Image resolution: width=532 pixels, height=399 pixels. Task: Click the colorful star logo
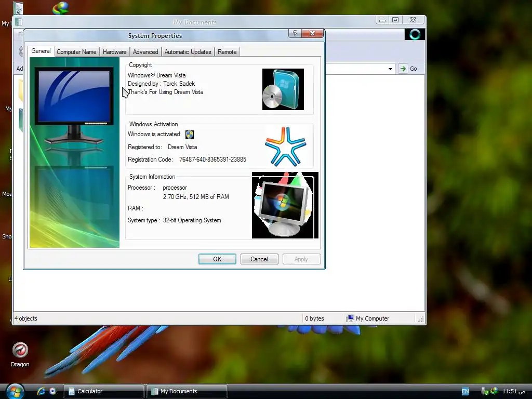coord(285,146)
